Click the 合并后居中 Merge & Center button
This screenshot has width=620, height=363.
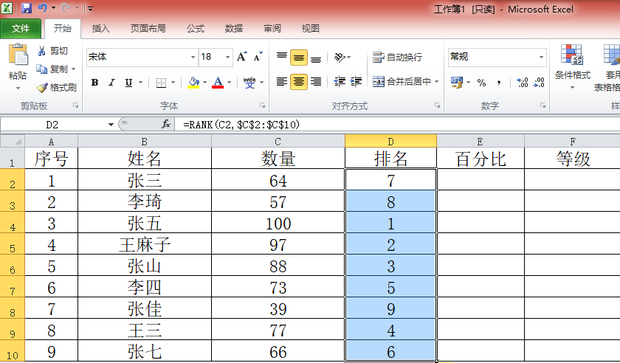coord(402,81)
